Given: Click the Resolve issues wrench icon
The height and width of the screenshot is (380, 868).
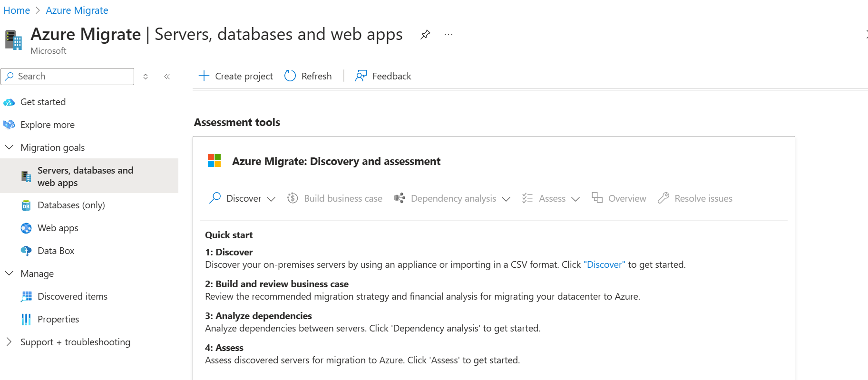Looking at the screenshot, I should coord(663,198).
